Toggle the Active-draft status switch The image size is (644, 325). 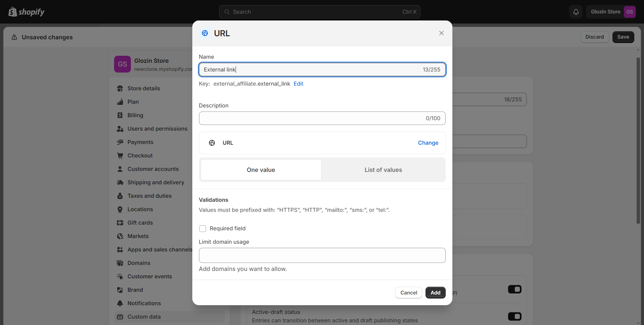click(x=514, y=316)
